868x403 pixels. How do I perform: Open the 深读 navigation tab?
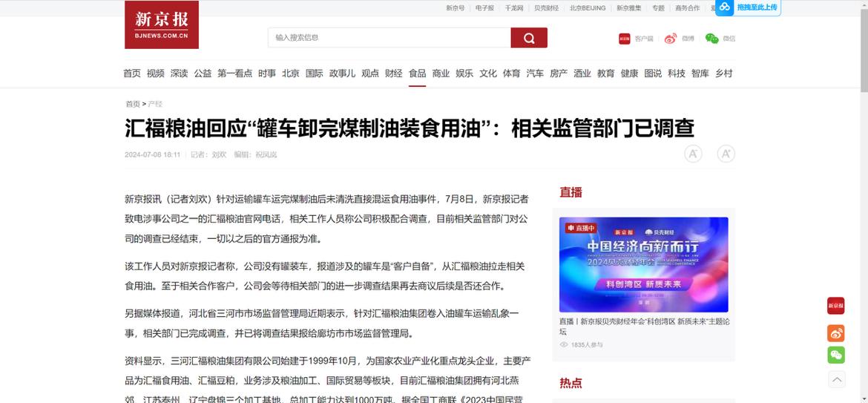click(180, 73)
